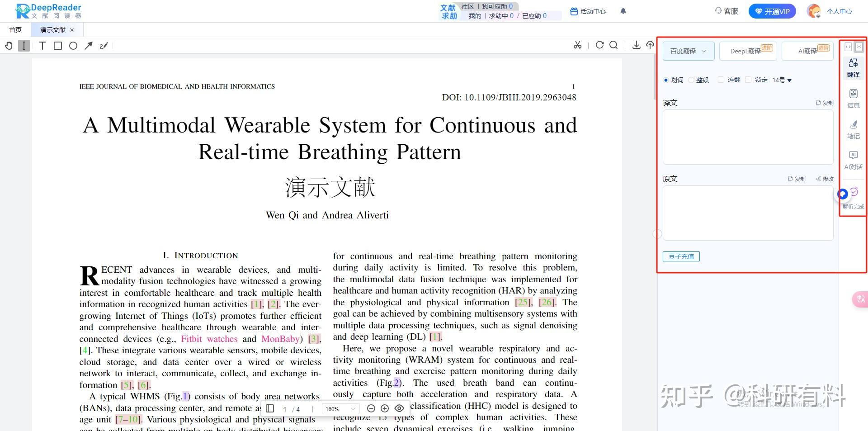The width and height of the screenshot is (868, 431).
Task: Click the pink floating translate icon
Action: (860, 299)
